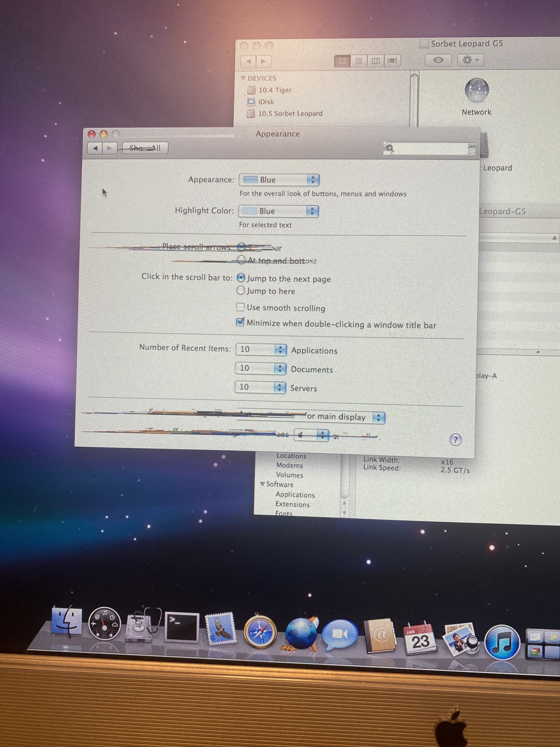Open font smoothing main display popup
The image size is (560, 747).
[x=311, y=416]
